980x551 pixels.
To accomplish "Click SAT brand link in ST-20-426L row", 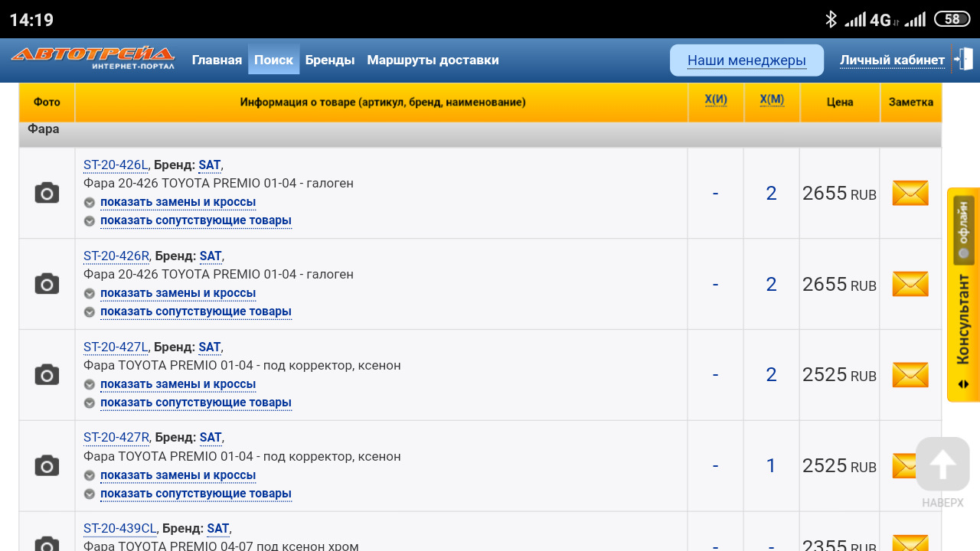I will (209, 165).
